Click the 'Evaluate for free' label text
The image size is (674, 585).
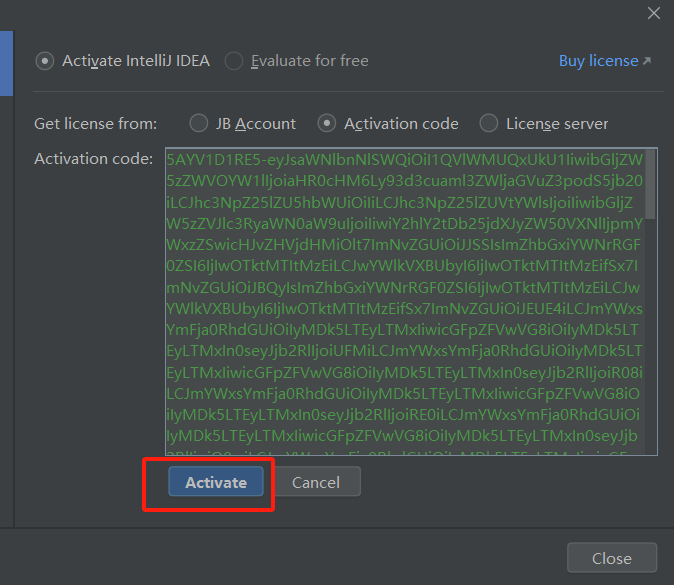pyautogui.click(x=310, y=61)
